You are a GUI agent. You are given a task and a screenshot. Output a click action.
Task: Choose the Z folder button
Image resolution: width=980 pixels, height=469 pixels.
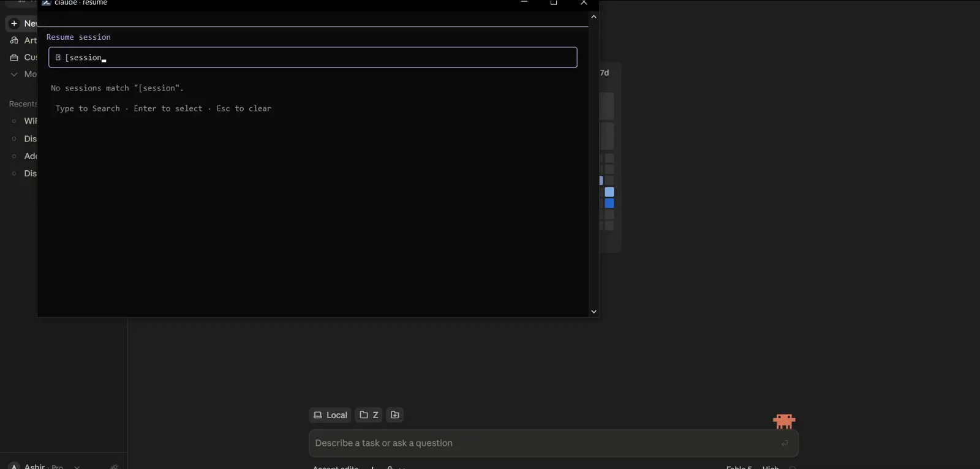[x=369, y=415]
